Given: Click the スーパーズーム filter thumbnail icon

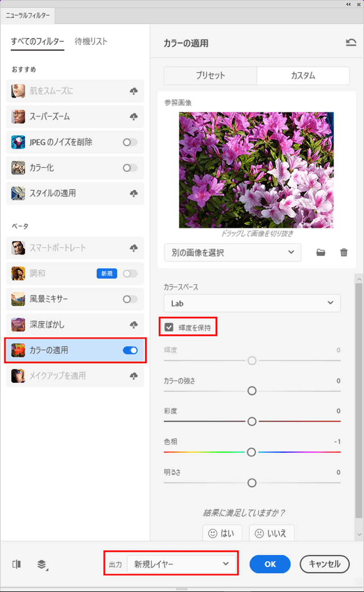Looking at the screenshot, I should 18,117.
